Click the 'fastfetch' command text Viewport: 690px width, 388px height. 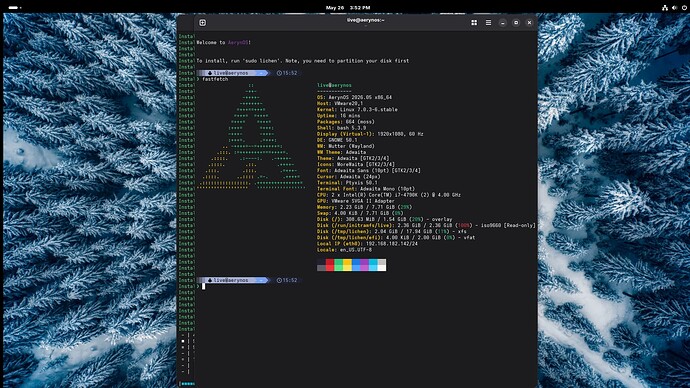pyautogui.click(x=215, y=79)
